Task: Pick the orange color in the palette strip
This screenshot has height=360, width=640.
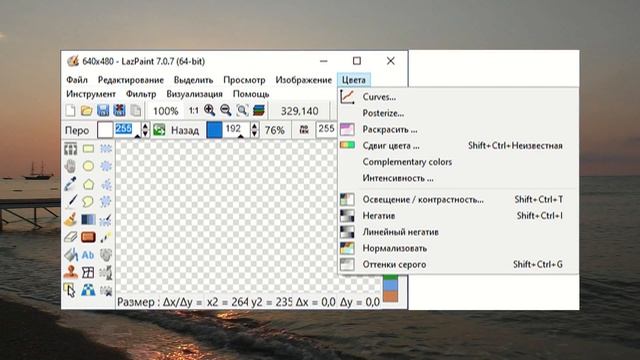Action: click(x=390, y=296)
